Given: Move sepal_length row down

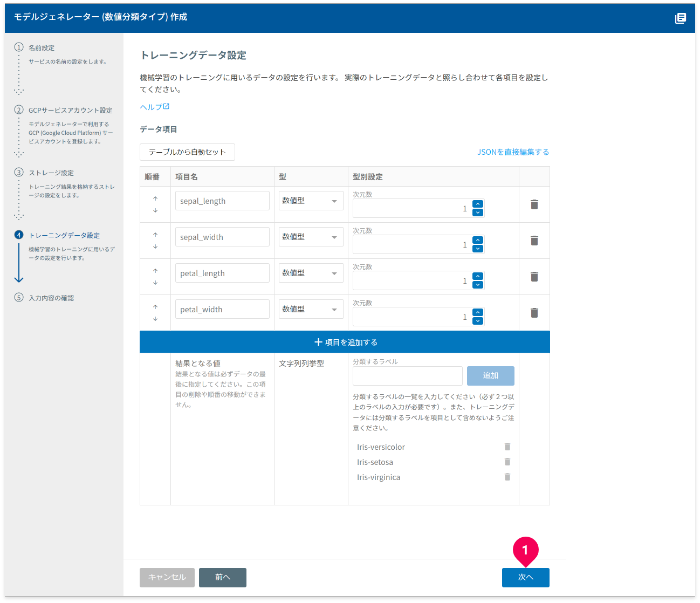Looking at the screenshot, I should [x=155, y=210].
